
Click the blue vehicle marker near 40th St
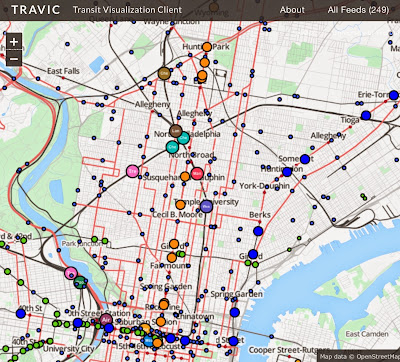[x=21, y=313]
